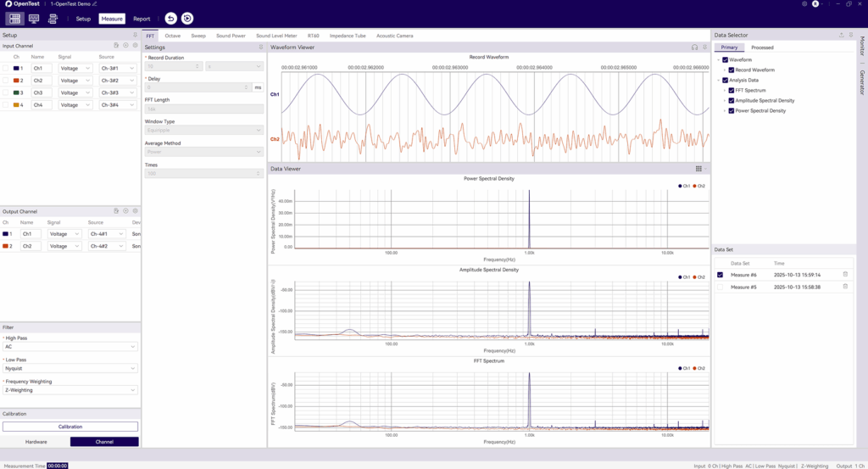Open the monitor waveform view icon
868x469 pixels.
[34, 18]
